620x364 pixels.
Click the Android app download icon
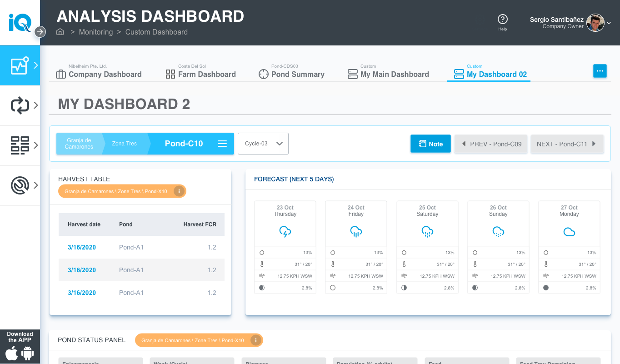click(x=28, y=353)
